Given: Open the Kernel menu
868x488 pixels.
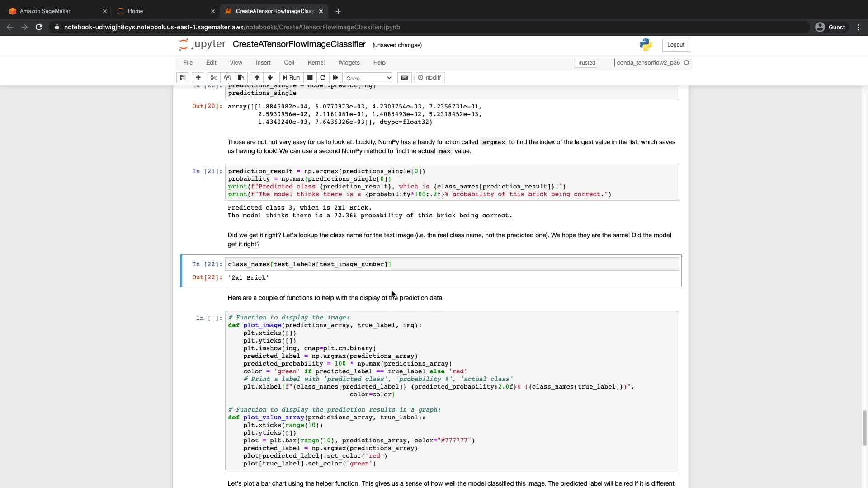Looking at the screenshot, I should (x=316, y=63).
